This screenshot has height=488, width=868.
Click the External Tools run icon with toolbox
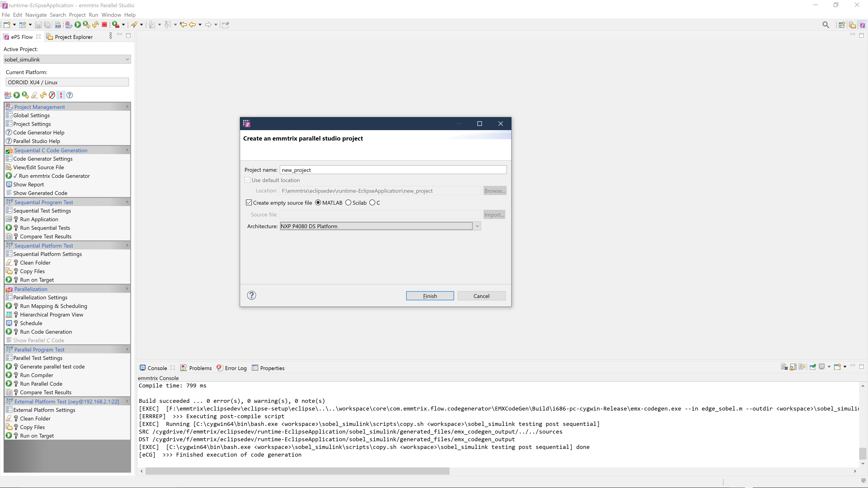[x=116, y=25]
